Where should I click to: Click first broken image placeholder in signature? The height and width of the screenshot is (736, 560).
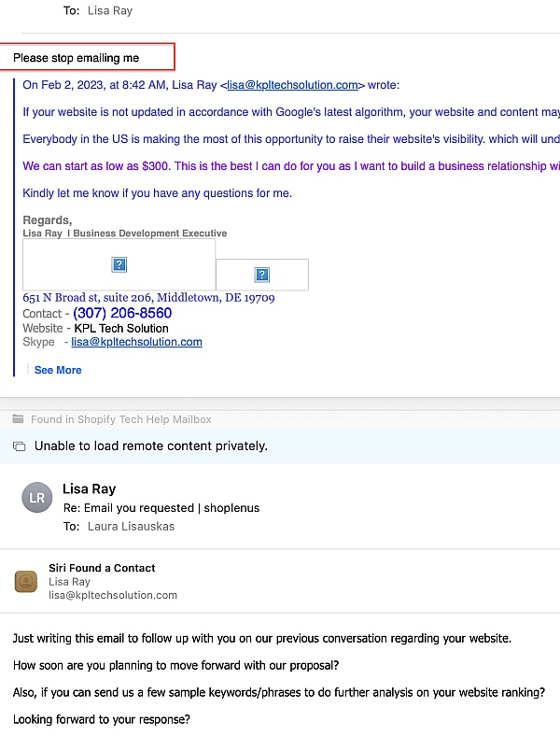(119, 264)
